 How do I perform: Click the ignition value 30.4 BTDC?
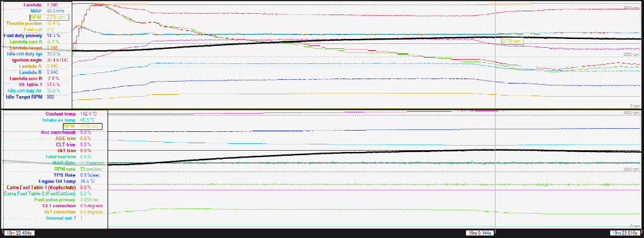click(57, 60)
